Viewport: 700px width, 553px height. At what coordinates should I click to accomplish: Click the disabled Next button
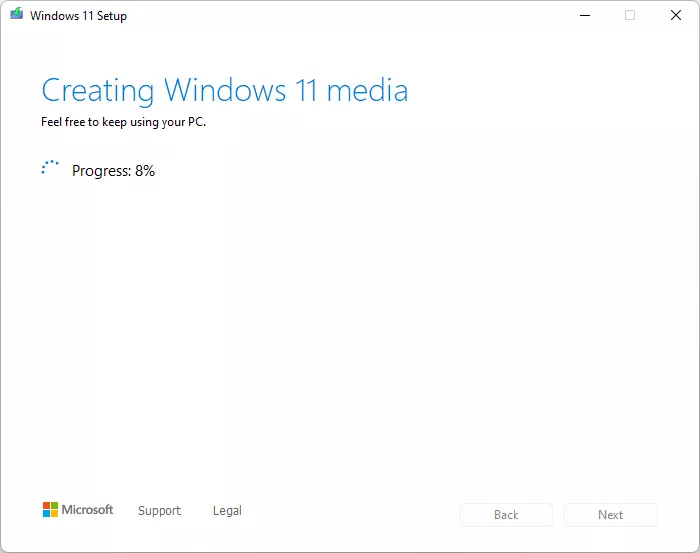pyautogui.click(x=611, y=515)
